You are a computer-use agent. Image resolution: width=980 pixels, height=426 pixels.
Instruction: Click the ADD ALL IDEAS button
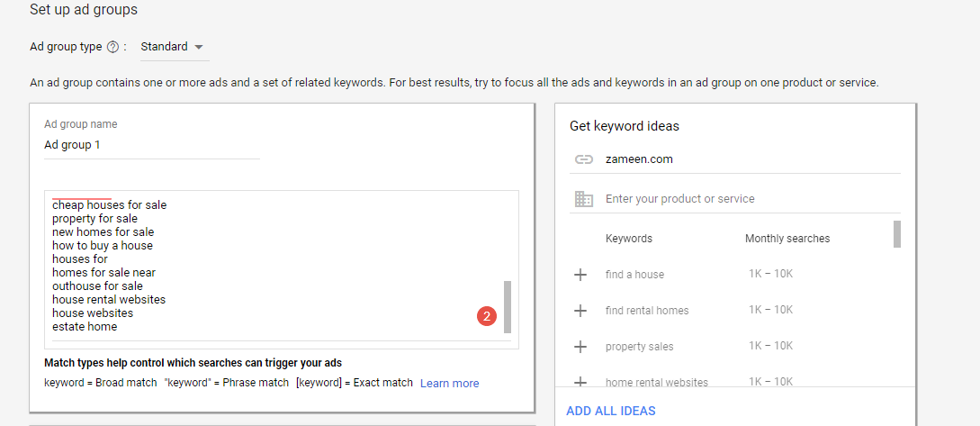click(x=611, y=411)
